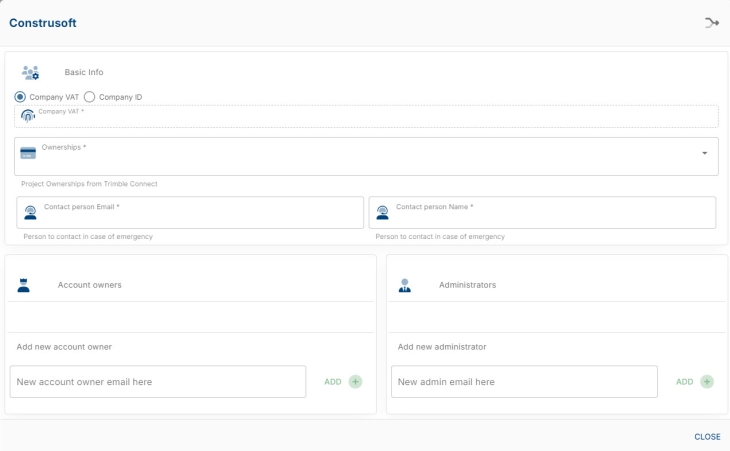Click the card icon in Ownerships field
Viewport: 730px width, 451px height.
point(28,153)
